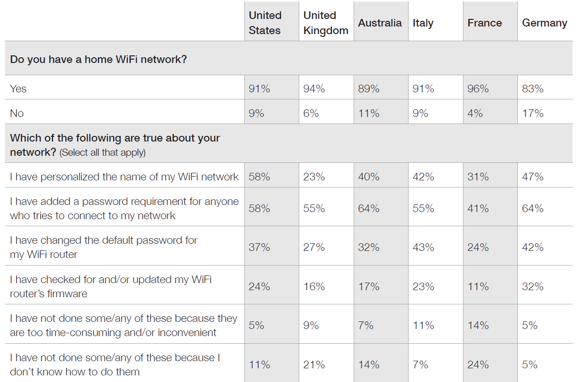Viewport: 588px width, 382px height.
Task: Select 'I have changed the default password' row label
Action: pyautogui.click(x=104, y=247)
